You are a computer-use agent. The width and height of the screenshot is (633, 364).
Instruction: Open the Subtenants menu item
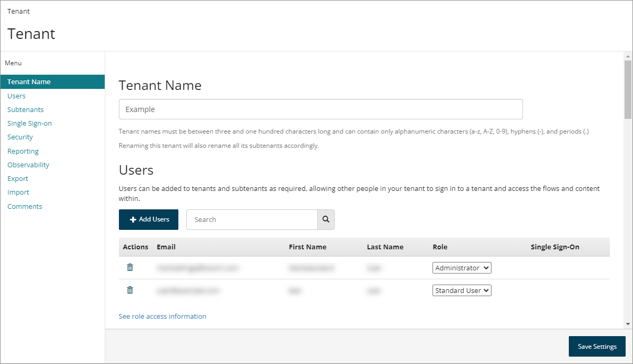pos(25,109)
